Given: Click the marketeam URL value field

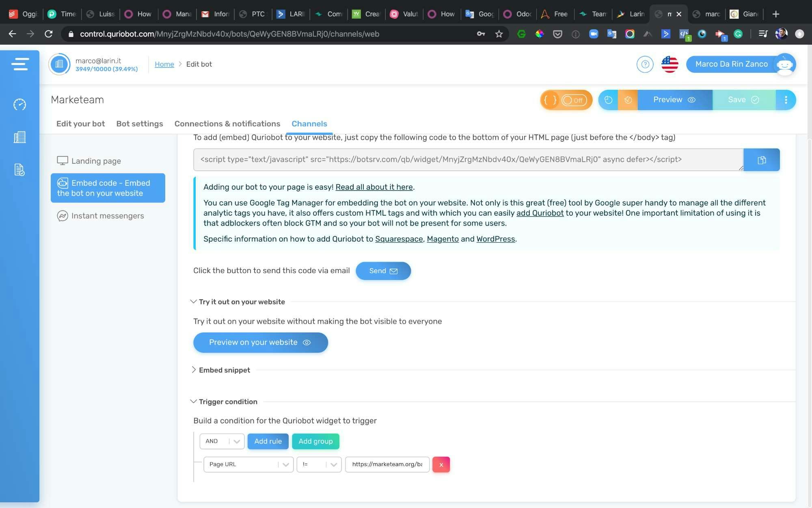Looking at the screenshot, I should [x=387, y=465].
